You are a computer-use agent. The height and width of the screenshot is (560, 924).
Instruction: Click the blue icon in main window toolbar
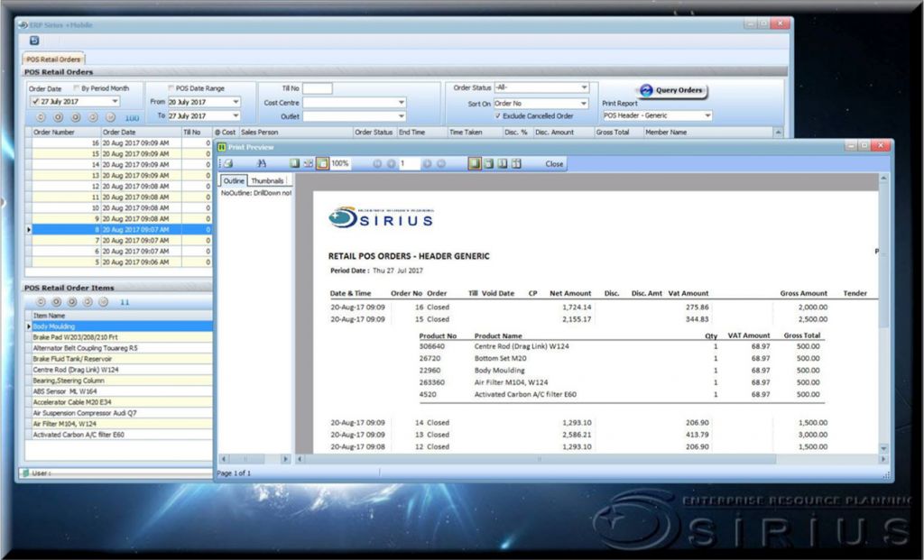[34, 41]
